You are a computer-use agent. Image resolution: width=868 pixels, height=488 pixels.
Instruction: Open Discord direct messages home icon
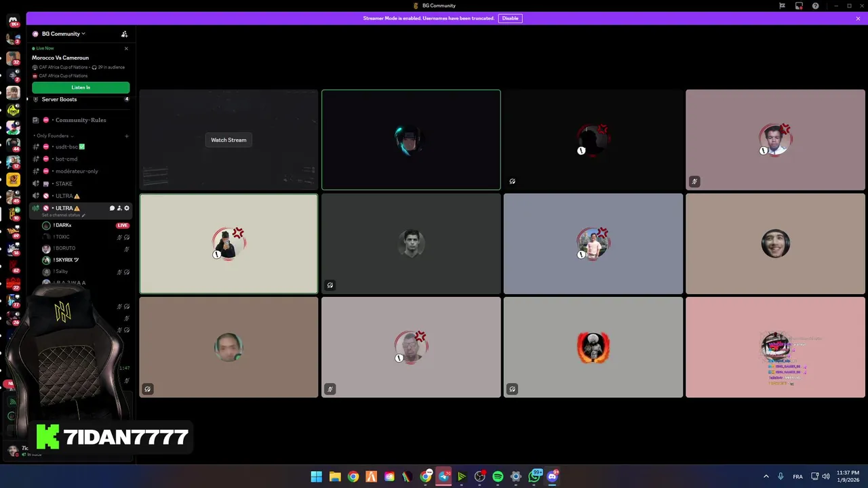[13, 22]
